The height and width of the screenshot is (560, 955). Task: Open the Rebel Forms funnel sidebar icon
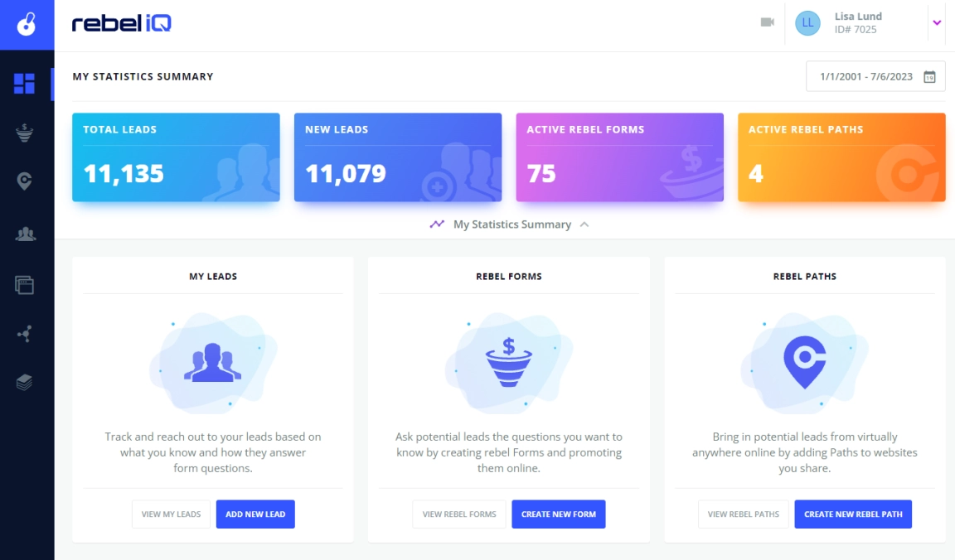24,133
